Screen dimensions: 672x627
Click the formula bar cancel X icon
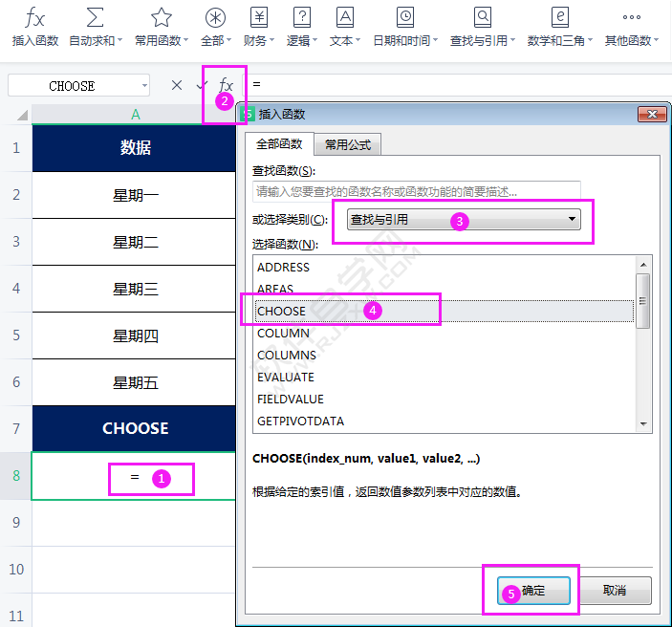click(x=177, y=85)
